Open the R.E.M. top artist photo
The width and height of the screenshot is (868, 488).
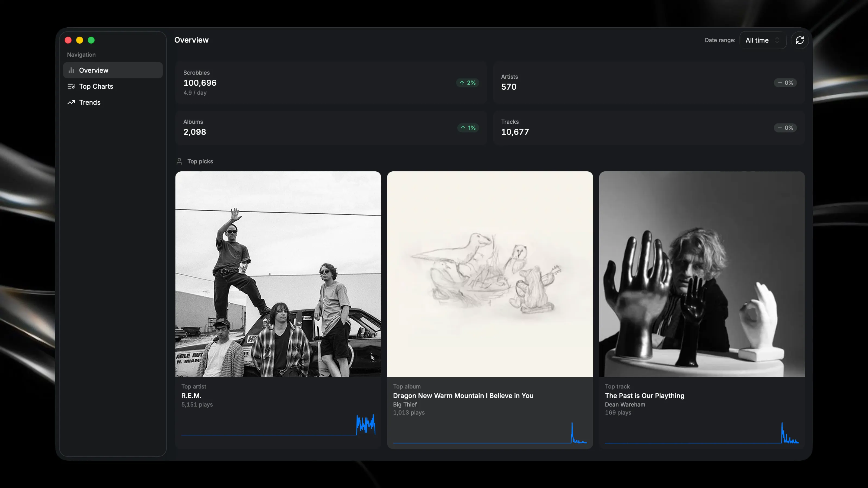(278, 274)
